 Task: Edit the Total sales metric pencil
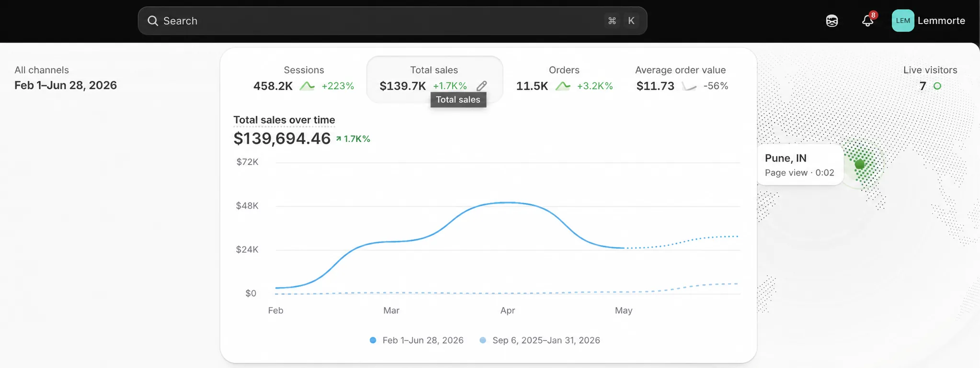(x=482, y=86)
